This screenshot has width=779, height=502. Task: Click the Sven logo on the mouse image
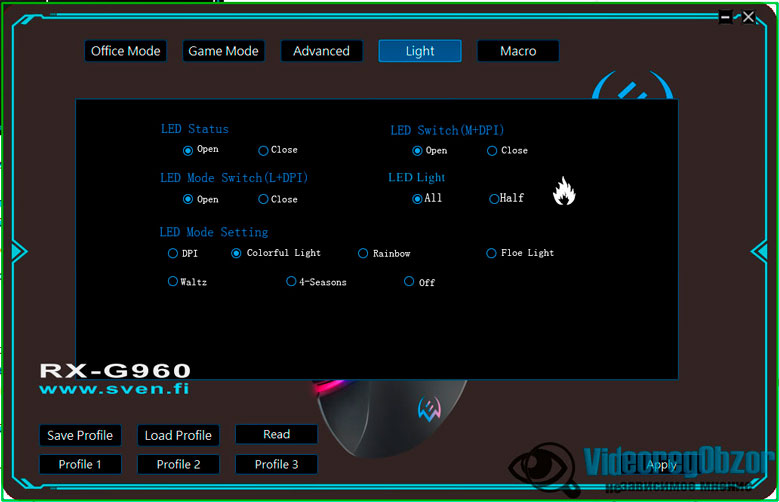pos(429,409)
